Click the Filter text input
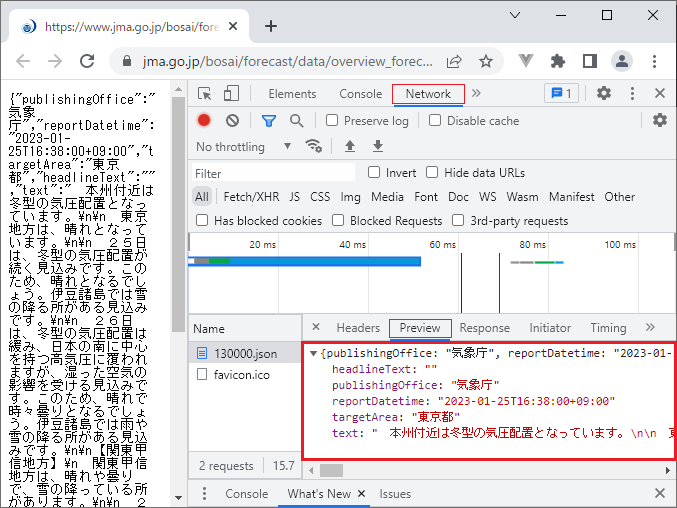 pyautogui.click(x=273, y=174)
